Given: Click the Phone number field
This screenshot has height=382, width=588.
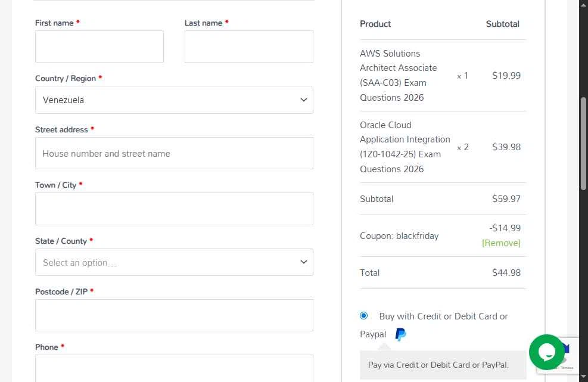Looking at the screenshot, I should click(x=174, y=368).
